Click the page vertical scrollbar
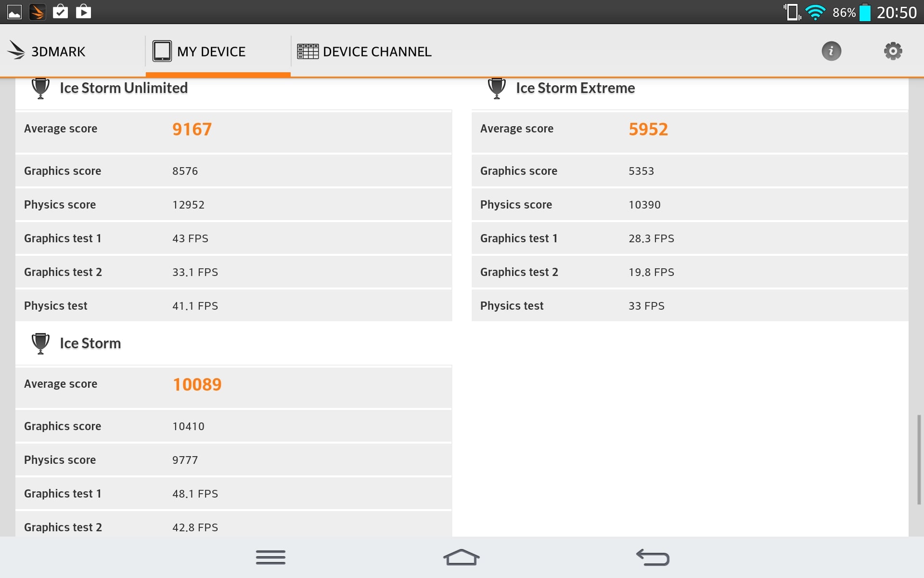The height and width of the screenshot is (578, 924). coord(919,460)
